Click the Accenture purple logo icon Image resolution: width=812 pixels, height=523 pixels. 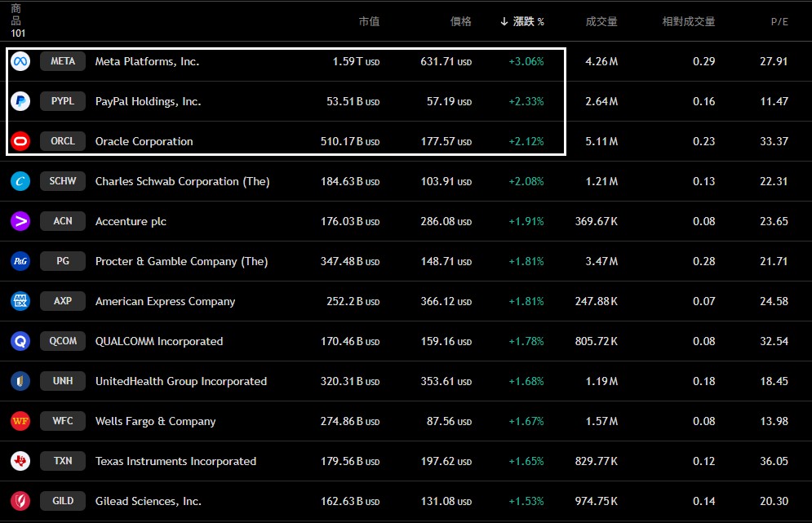pyautogui.click(x=20, y=221)
